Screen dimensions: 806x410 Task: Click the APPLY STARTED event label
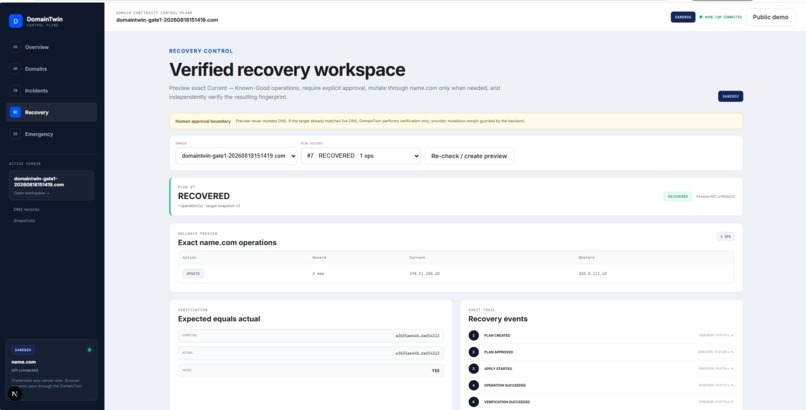click(x=498, y=368)
